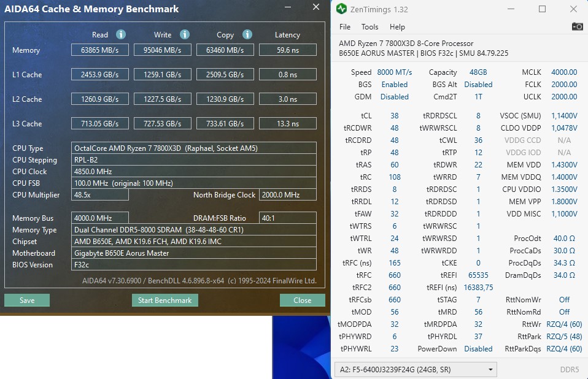Select the Memory Copy 63460 MB/s field

pos(225,50)
